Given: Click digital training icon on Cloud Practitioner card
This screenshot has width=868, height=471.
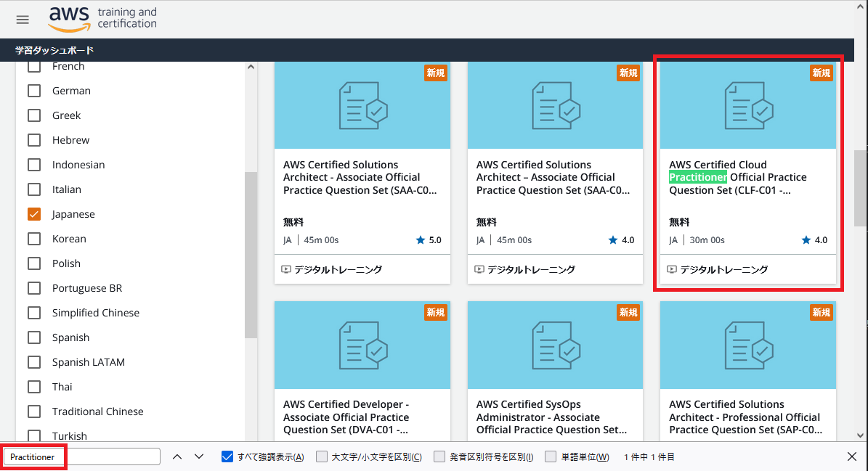Looking at the screenshot, I should pos(671,269).
